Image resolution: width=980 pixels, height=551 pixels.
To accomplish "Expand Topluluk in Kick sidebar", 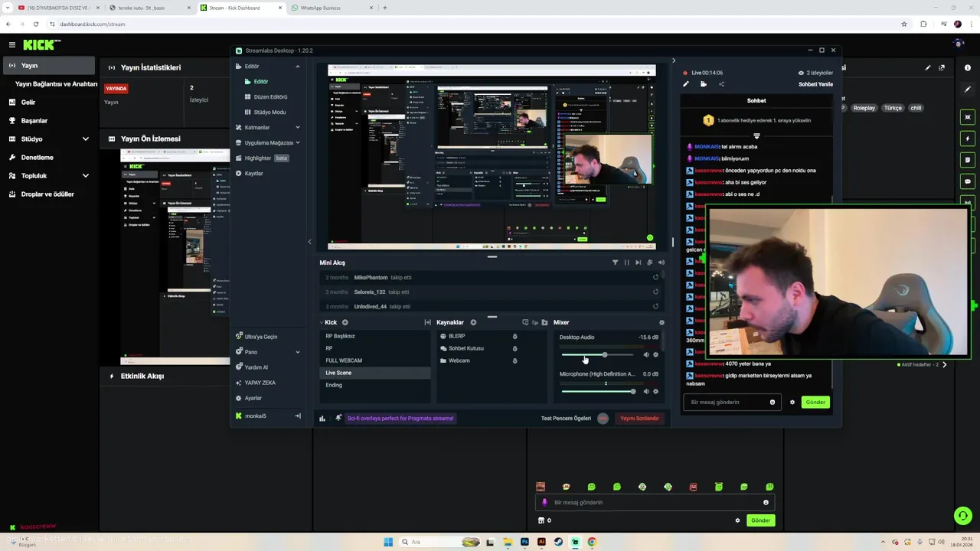I will (x=85, y=176).
